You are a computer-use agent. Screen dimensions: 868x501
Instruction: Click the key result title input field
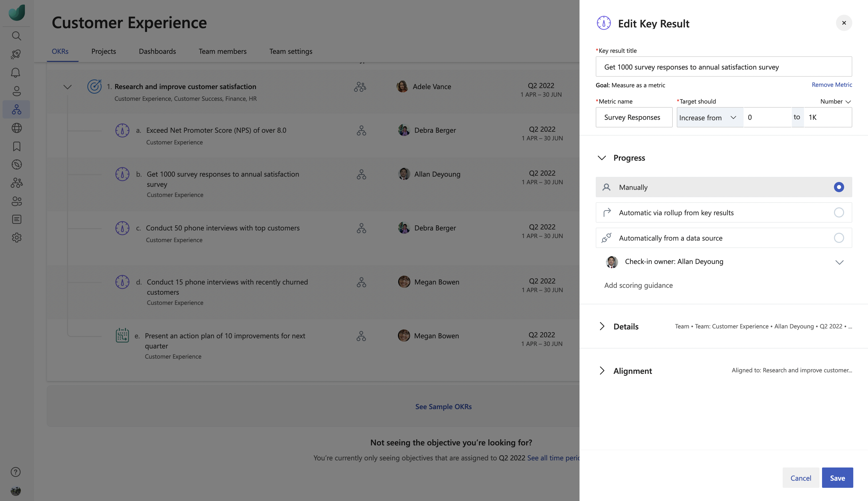pos(723,66)
